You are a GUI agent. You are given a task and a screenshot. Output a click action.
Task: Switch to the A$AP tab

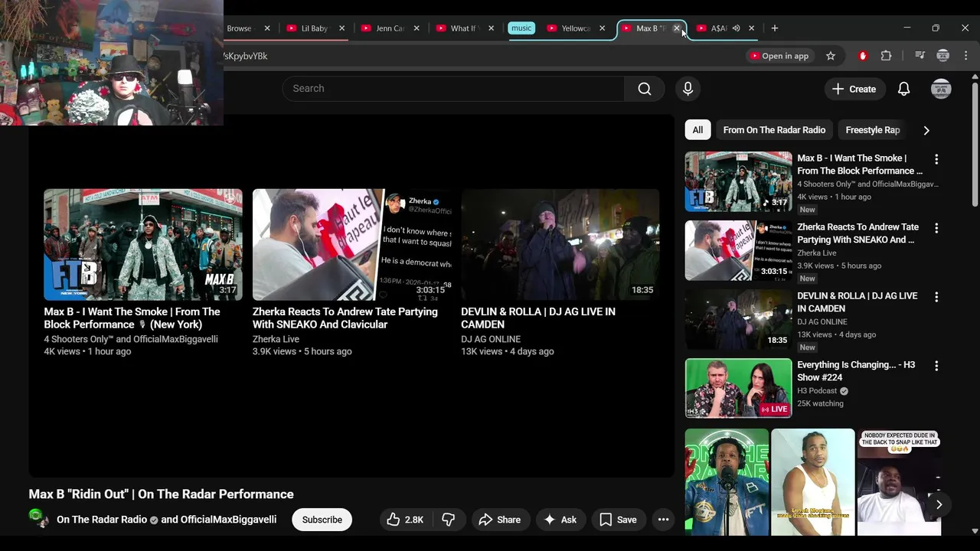pos(718,28)
